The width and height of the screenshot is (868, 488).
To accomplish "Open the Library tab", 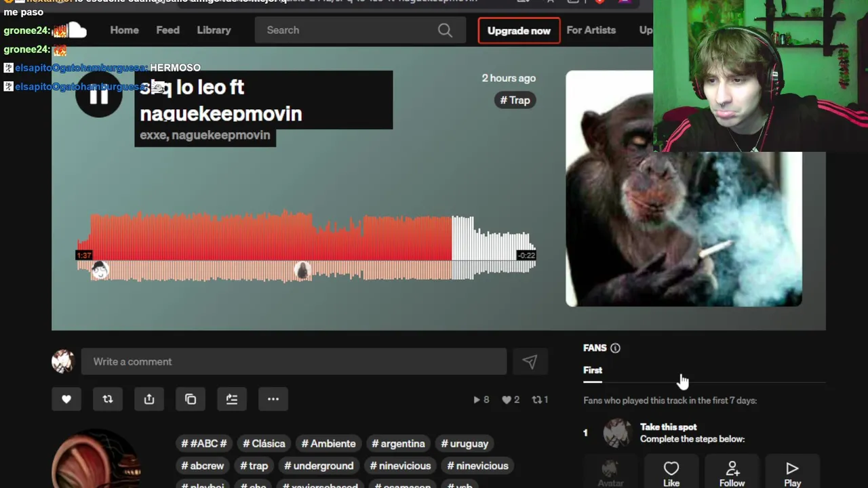I will click(214, 30).
